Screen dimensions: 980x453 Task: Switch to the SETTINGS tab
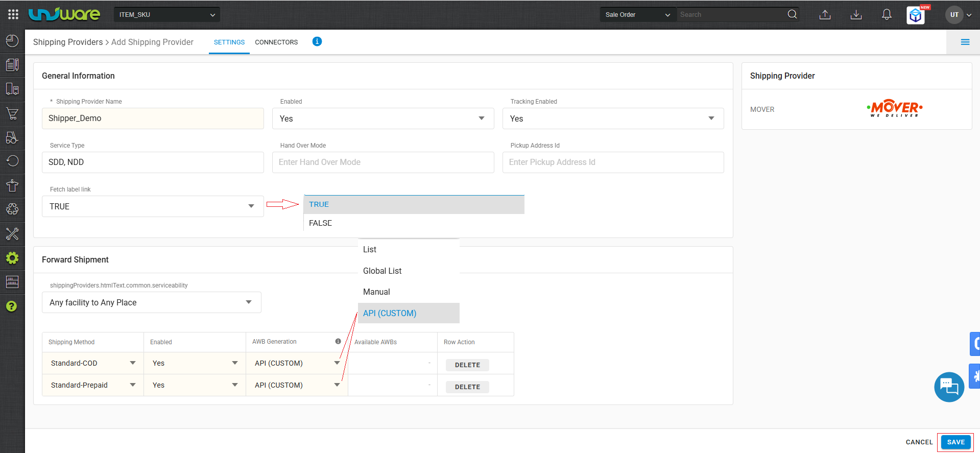click(229, 42)
